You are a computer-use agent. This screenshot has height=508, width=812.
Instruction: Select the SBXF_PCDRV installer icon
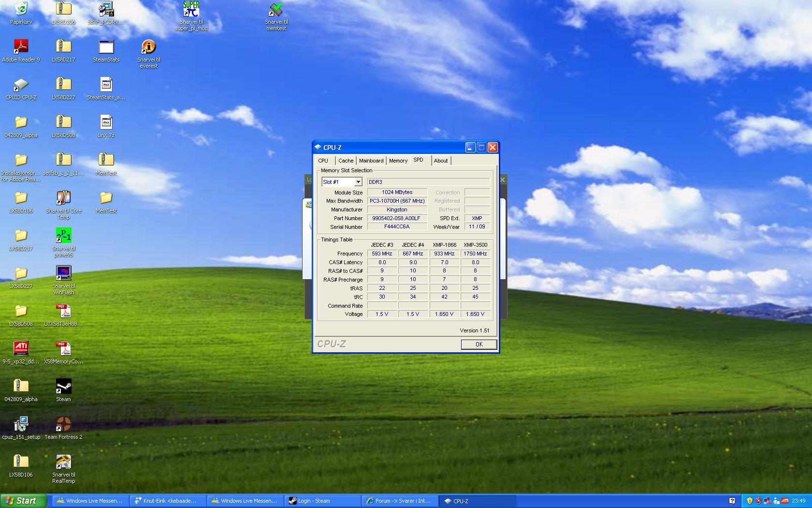coord(106,12)
